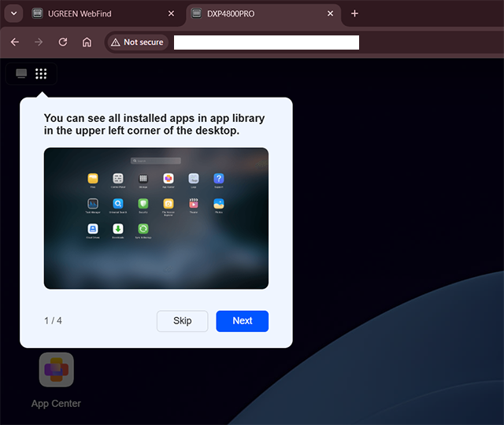Click the browser reload icon
Viewport: 504px width, 425px height.
click(x=63, y=42)
